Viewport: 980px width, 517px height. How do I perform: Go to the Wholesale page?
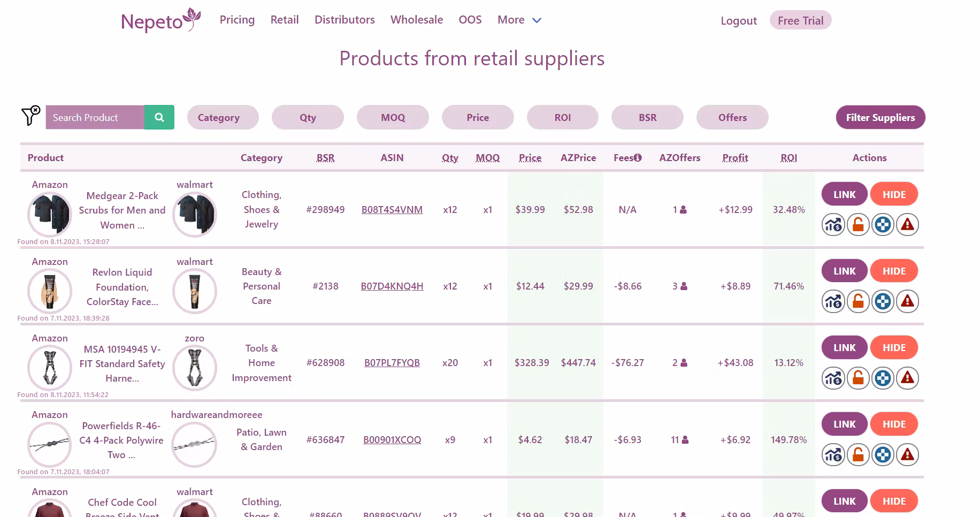click(x=417, y=20)
